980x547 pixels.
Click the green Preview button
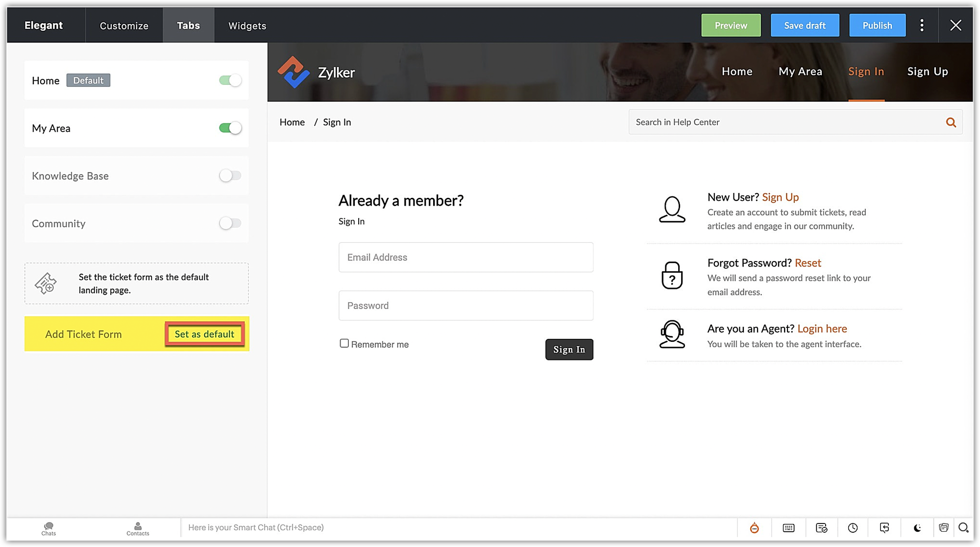[x=731, y=25]
